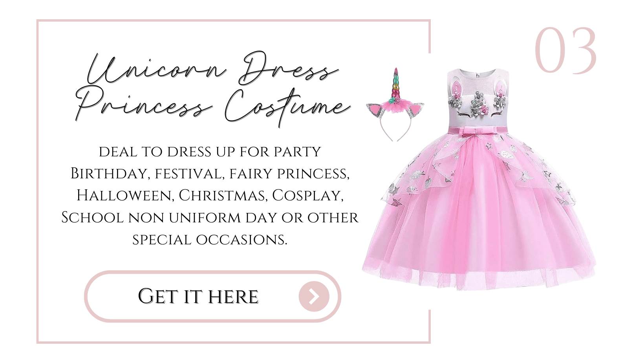Click the large number 03
644x363 pixels.
point(565,50)
